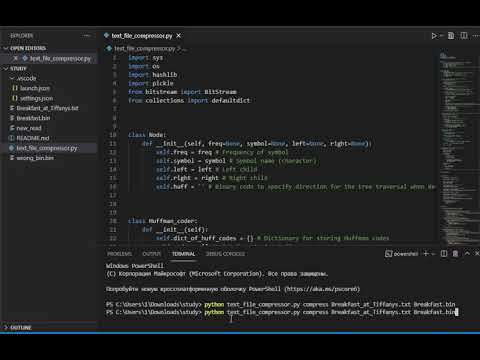Click the README.md info file icon
The height and width of the screenshot is (360, 480).
(x=12, y=138)
